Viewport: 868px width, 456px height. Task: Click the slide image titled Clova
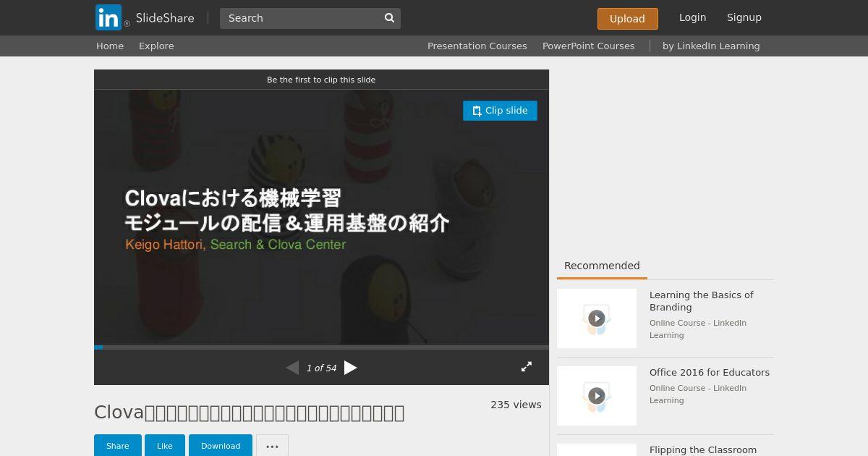point(321,217)
